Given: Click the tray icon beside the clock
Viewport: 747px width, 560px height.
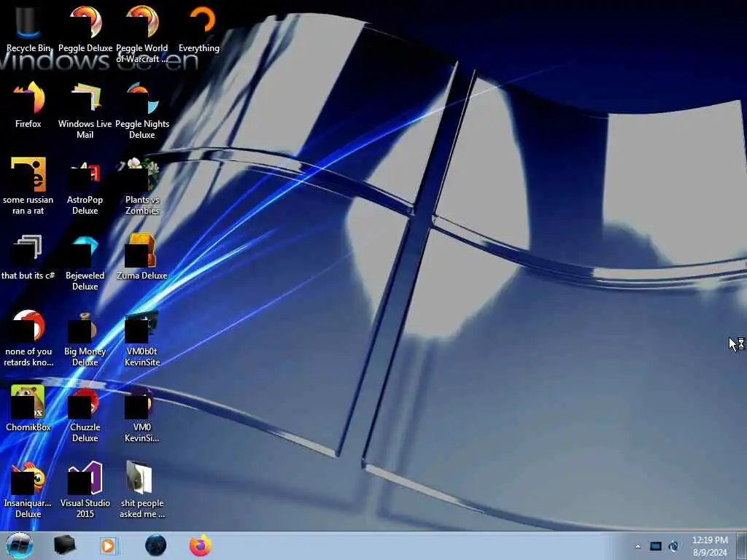Looking at the screenshot, I should tap(673, 546).
